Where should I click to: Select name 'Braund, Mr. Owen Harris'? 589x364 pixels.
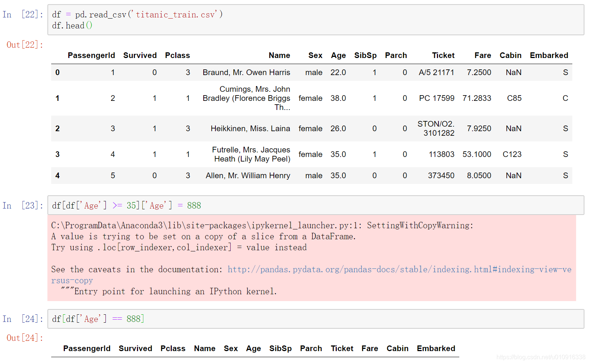tap(246, 72)
